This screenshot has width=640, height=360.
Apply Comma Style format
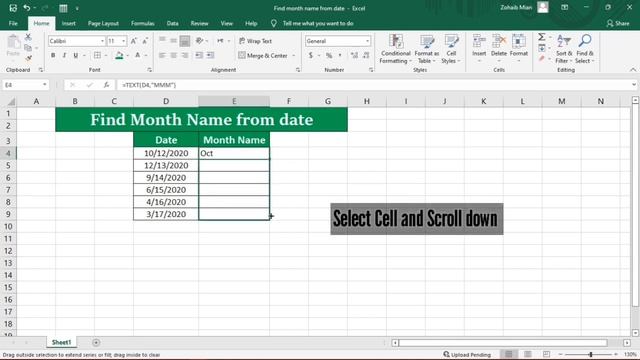tap(340, 56)
